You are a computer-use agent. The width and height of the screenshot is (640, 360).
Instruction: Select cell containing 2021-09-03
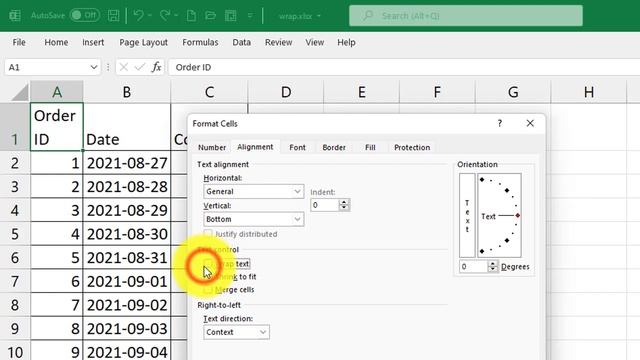coord(127,329)
